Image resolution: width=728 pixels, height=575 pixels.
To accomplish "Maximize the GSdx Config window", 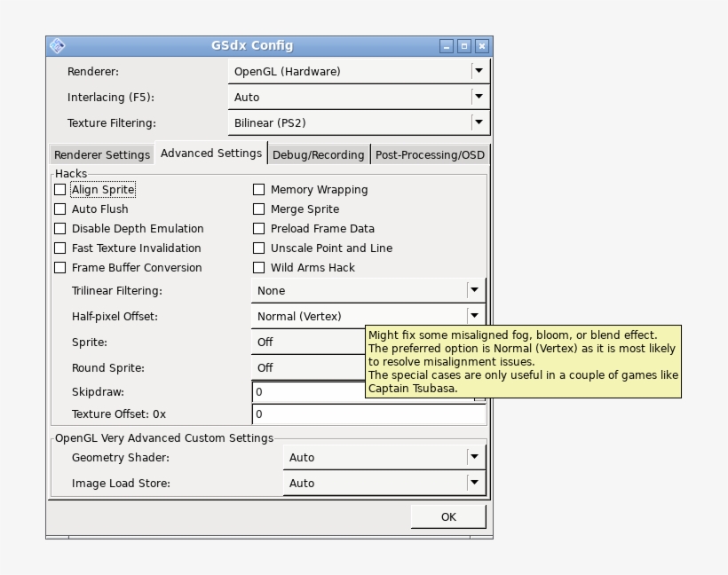I will click(463, 46).
